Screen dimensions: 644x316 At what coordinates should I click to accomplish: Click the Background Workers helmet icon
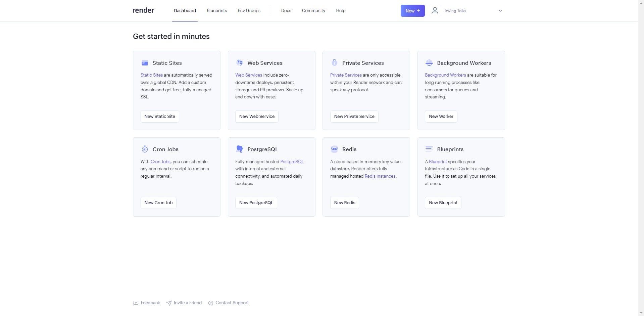(x=429, y=62)
